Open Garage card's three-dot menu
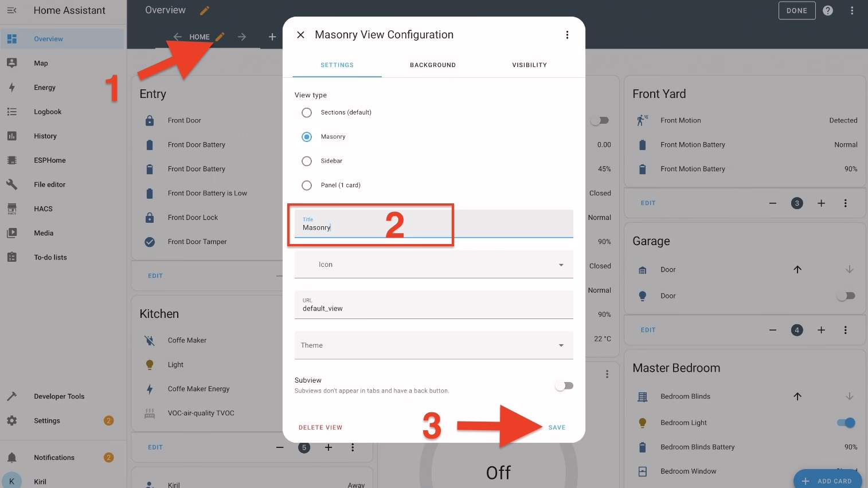This screenshot has width=868, height=488. click(x=845, y=330)
